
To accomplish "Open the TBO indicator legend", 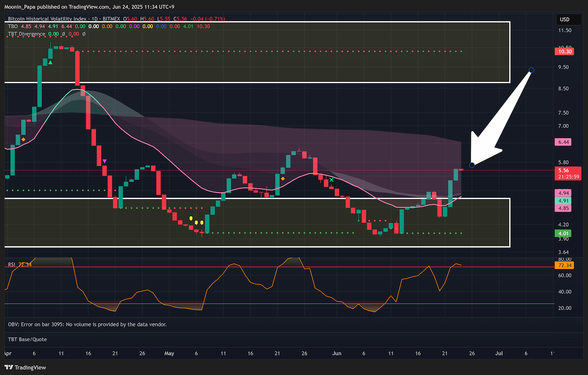I will pyautogui.click(x=13, y=26).
